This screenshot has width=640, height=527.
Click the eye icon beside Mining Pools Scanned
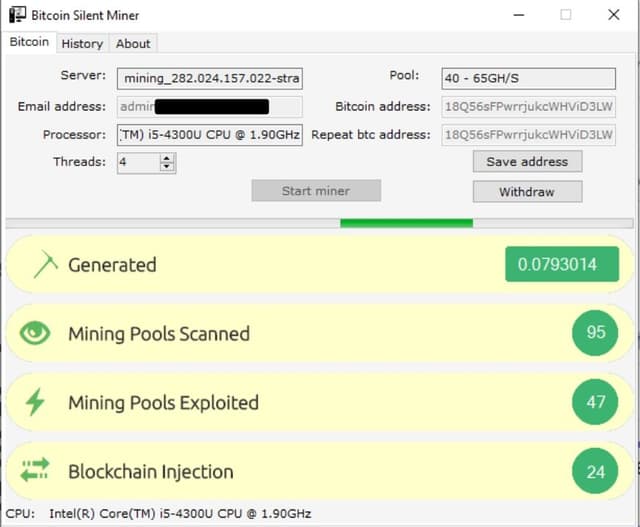coord(35,333)
